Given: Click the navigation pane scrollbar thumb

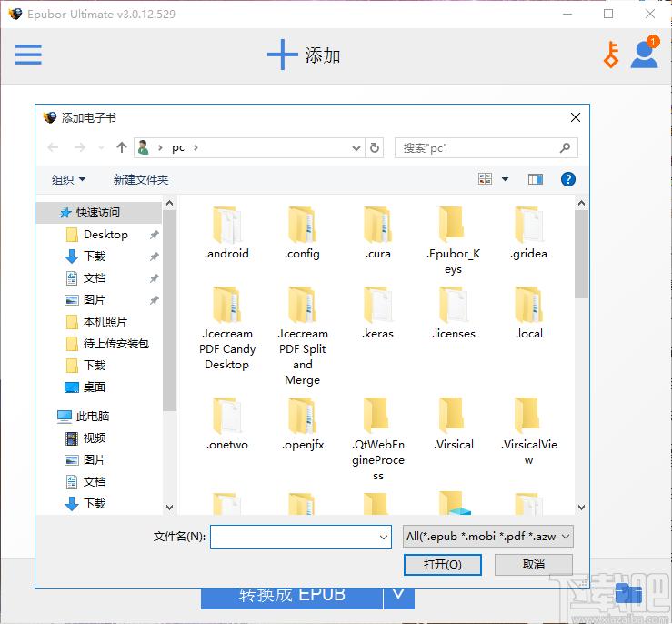Looking at the screenshot, I should click(169, 310).
